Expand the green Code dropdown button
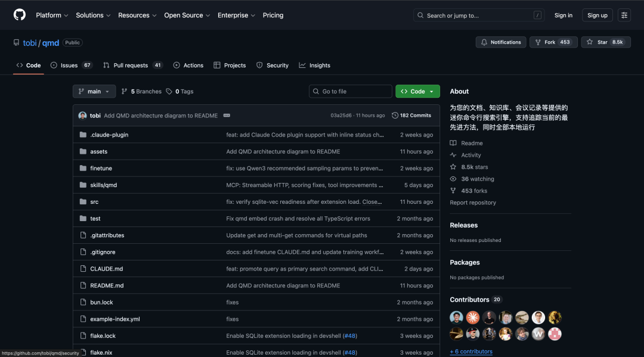Viewport: 644px width, 357px height. pos(417,92)
